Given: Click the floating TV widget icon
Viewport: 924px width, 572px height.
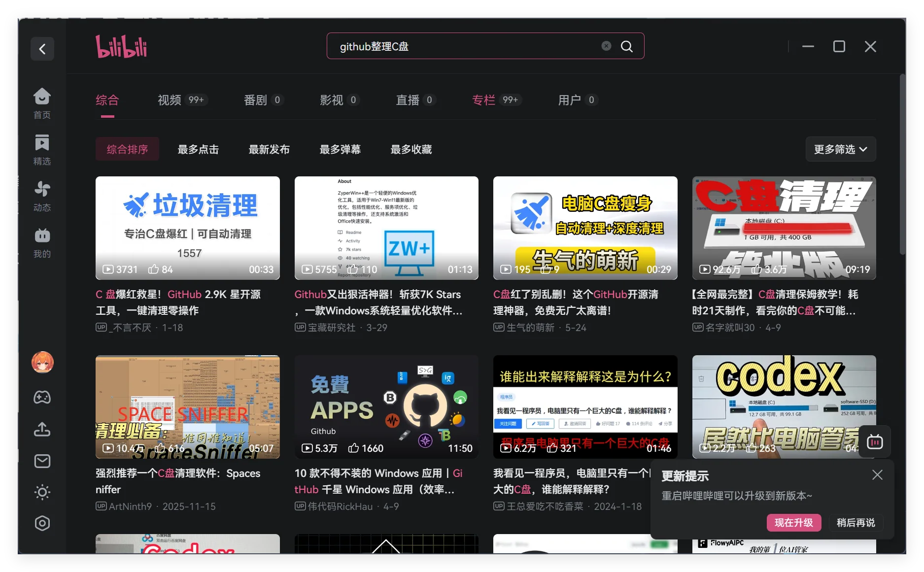Looking at the screenshot, I should (875, 442).
